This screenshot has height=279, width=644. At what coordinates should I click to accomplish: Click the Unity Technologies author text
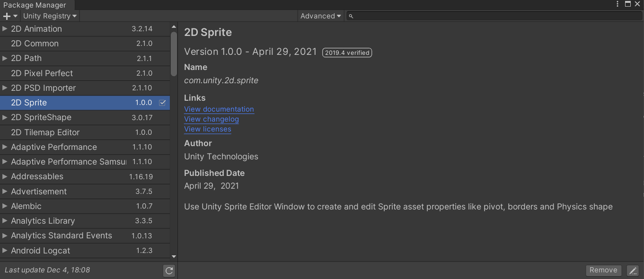tap(221, 157)
